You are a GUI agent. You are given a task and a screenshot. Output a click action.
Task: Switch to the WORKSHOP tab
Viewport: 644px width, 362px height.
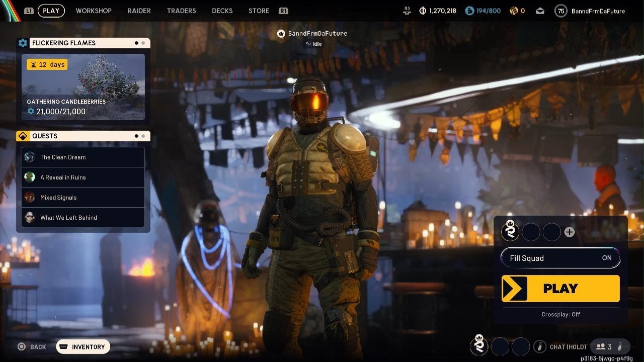[x=94, y=11]
